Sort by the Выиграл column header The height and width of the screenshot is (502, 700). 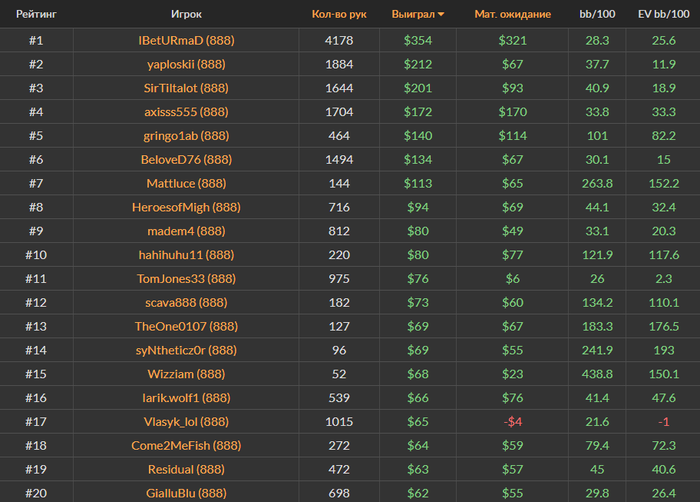pyautogui.click(x=413, y=14)
